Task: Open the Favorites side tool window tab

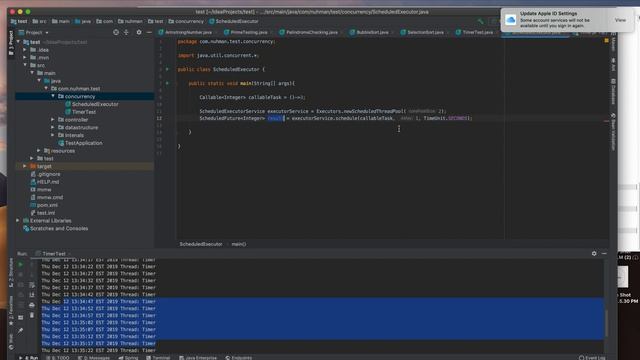Action: point(11,312)
